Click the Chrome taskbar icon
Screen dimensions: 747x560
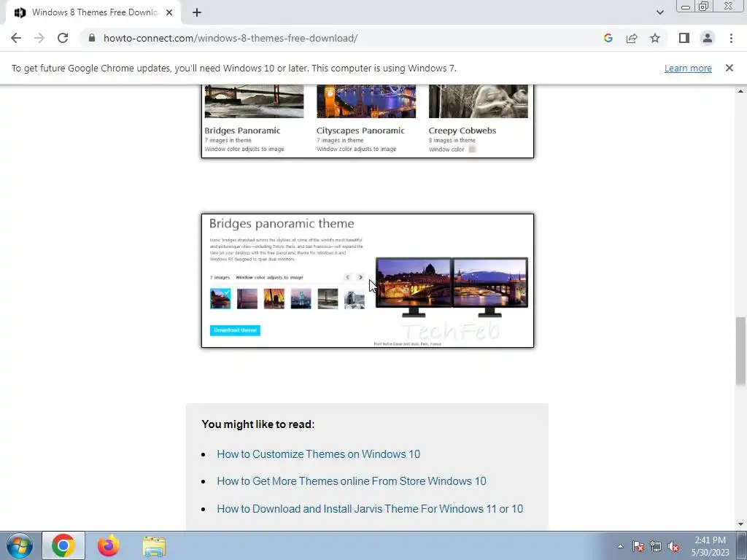[63, 545]
